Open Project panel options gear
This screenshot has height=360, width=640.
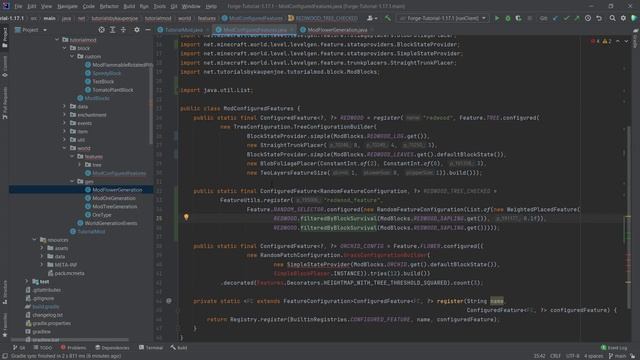[137, 30]
